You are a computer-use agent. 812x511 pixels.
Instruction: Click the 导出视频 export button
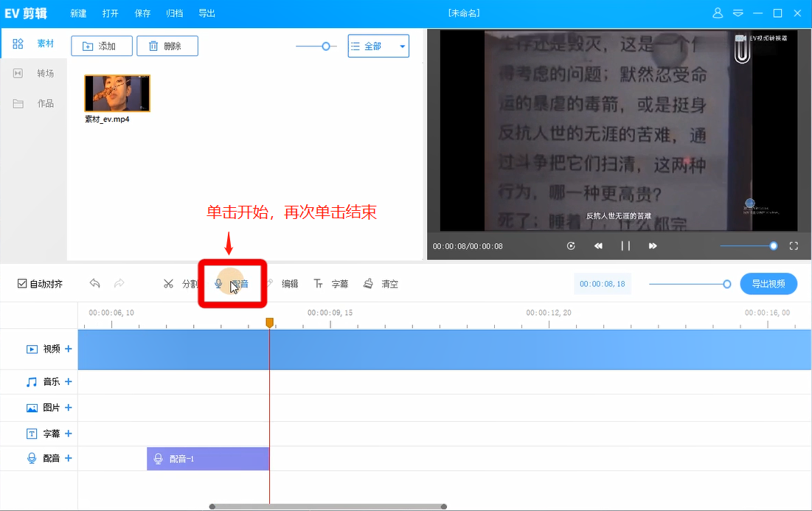click(768, 284)
